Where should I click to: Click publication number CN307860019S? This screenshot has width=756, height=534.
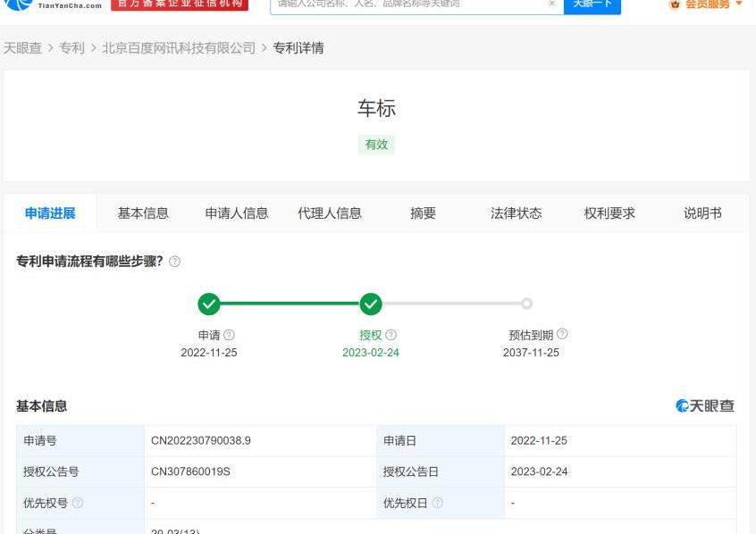(x=190, y=471)
